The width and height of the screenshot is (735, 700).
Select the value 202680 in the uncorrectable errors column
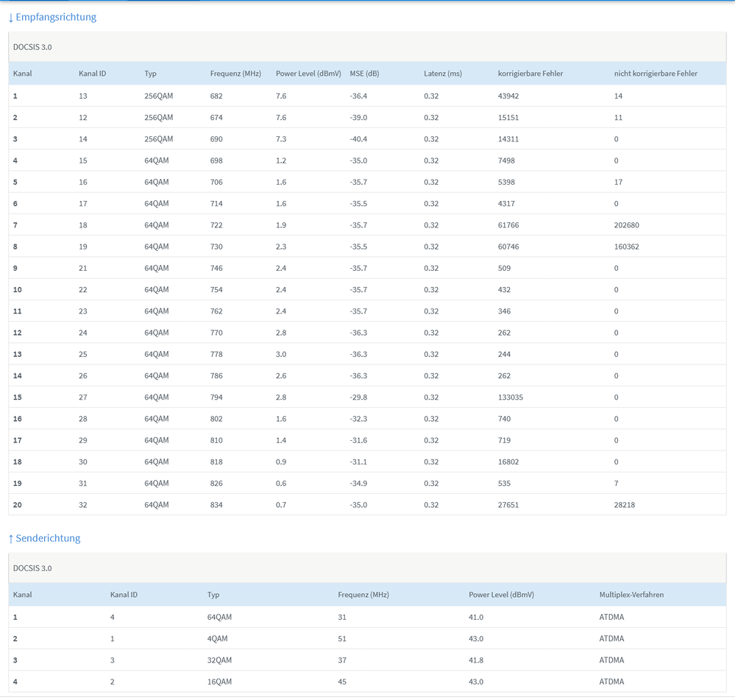626,225
